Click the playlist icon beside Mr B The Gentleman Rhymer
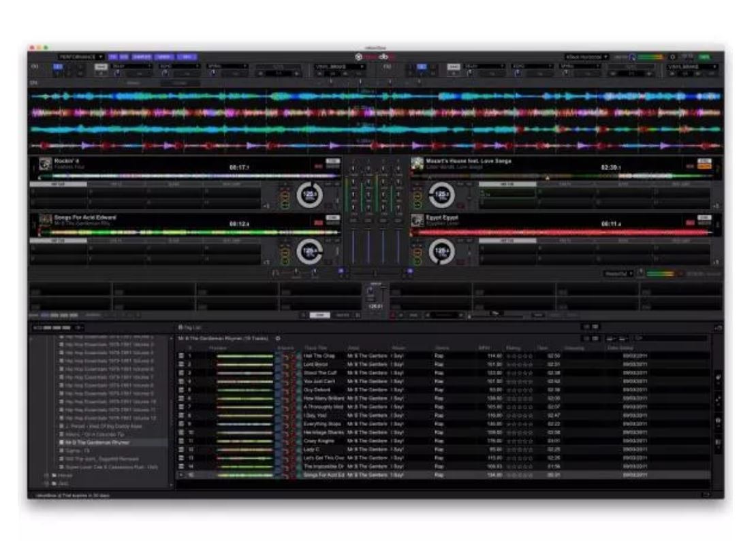The height and width of the screenshot is (541, 756). [x=62, y=442]
